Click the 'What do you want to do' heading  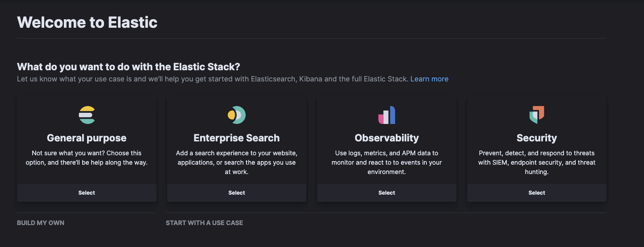coord(129,67)
